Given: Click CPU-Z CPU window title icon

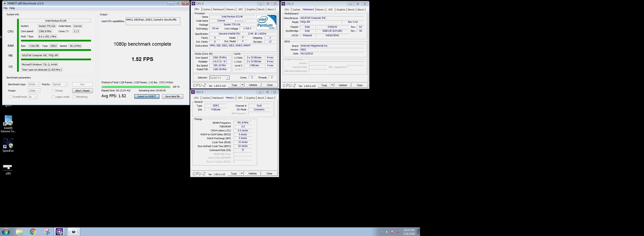Looking at the screenshot, I should click(x=193, y=3).
